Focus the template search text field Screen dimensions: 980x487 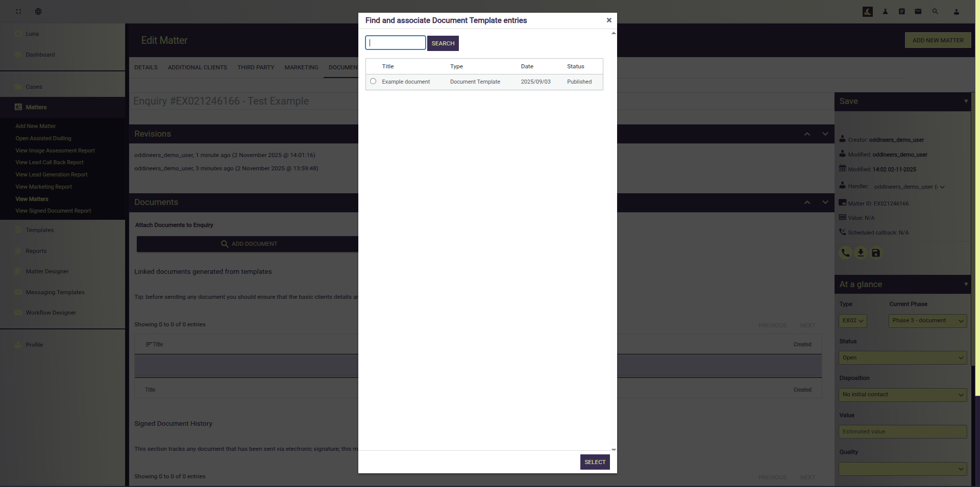point(396,43)
